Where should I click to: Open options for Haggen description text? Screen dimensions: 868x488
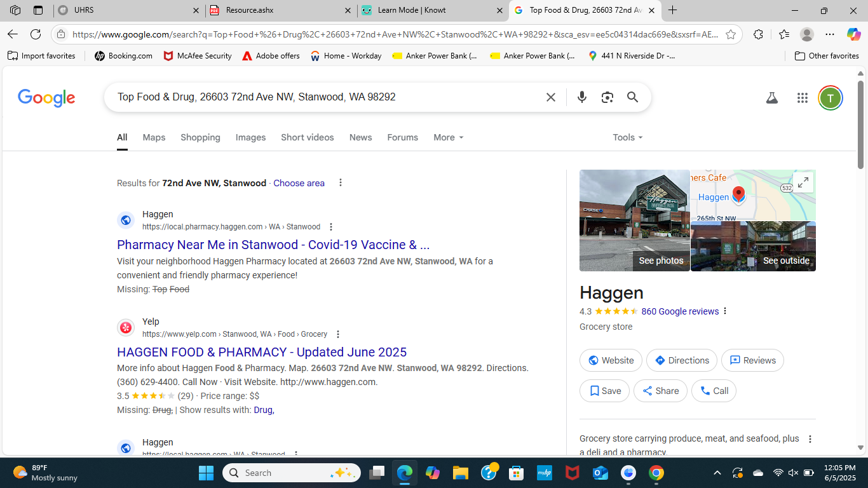(810, 439)
